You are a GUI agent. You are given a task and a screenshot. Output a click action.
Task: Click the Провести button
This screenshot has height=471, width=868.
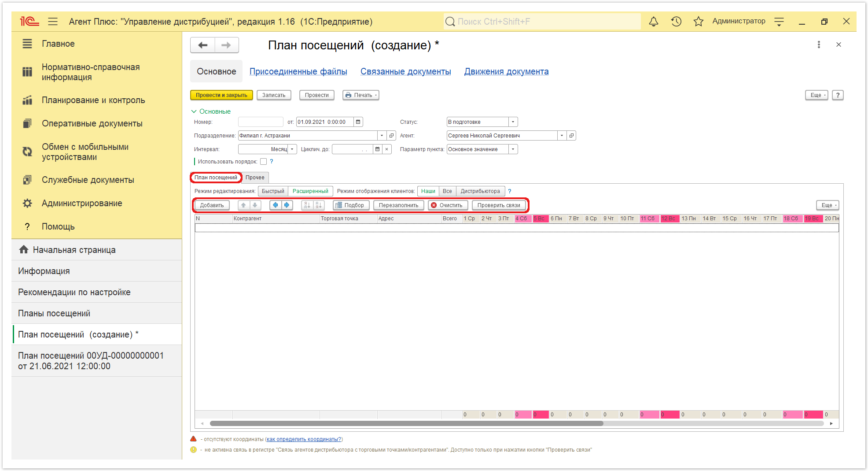[316, 95]
